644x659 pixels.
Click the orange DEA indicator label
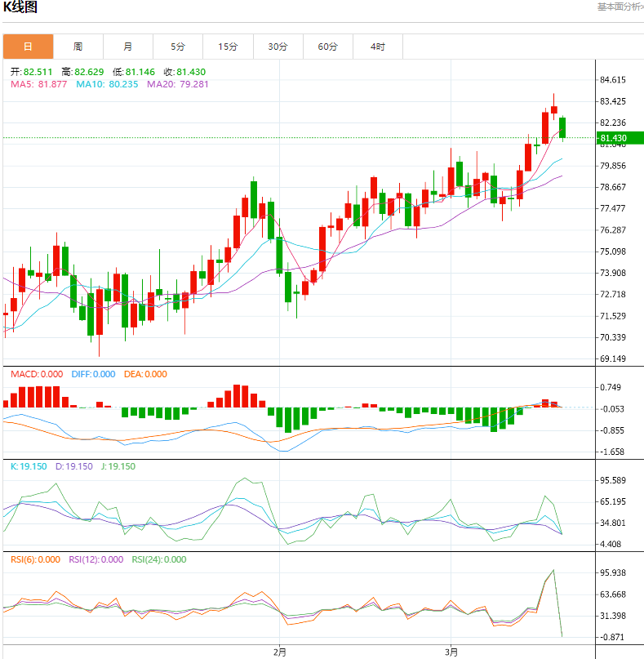tap(145, 374)
